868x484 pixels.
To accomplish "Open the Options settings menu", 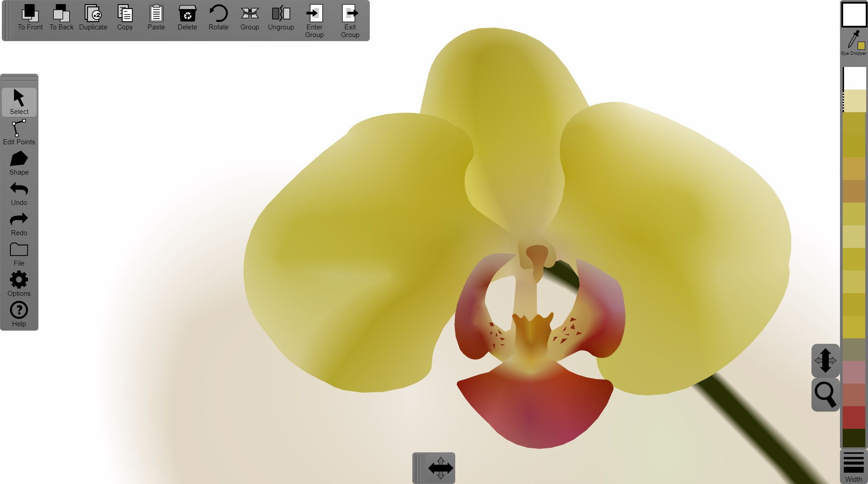I will (x=19, y=284).
